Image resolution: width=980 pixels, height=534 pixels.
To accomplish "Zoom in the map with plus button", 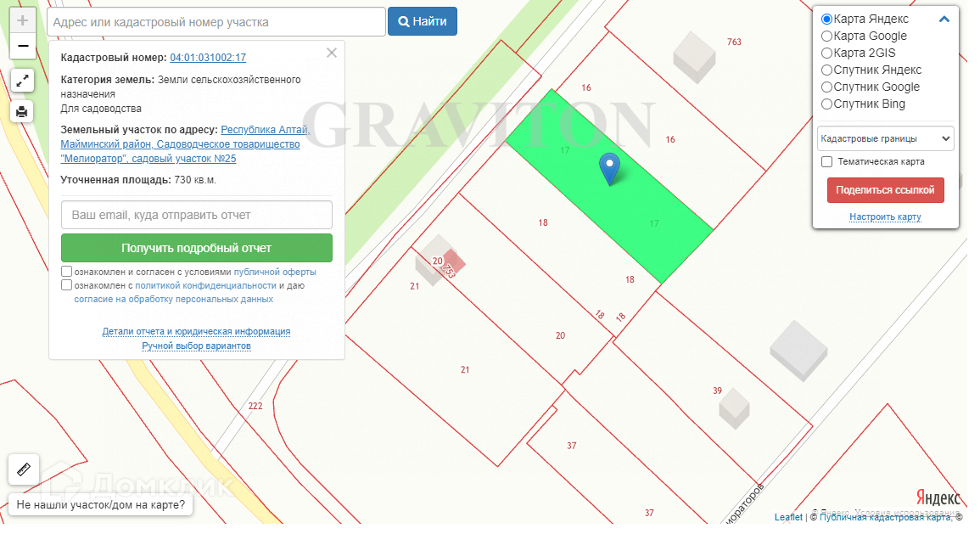I will click(x=23, y=21).
